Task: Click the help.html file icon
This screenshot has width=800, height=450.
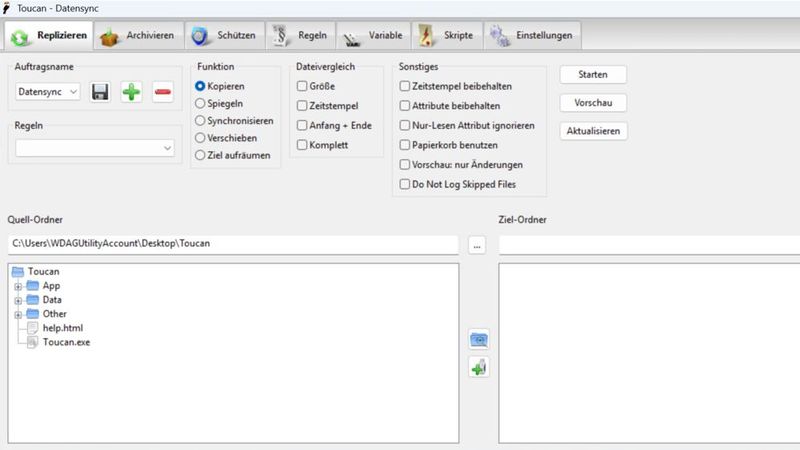Action: pos(32,328)
